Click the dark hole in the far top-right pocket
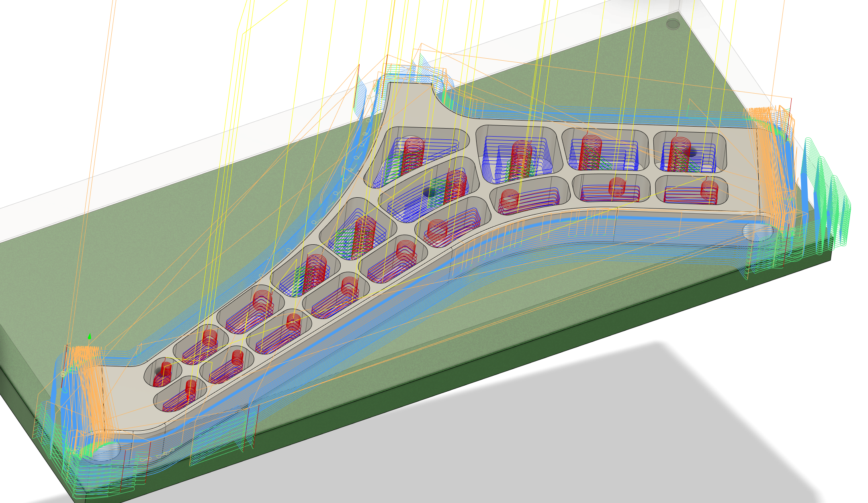Screen dimensions: 868x503 click(x=693, y=152)
